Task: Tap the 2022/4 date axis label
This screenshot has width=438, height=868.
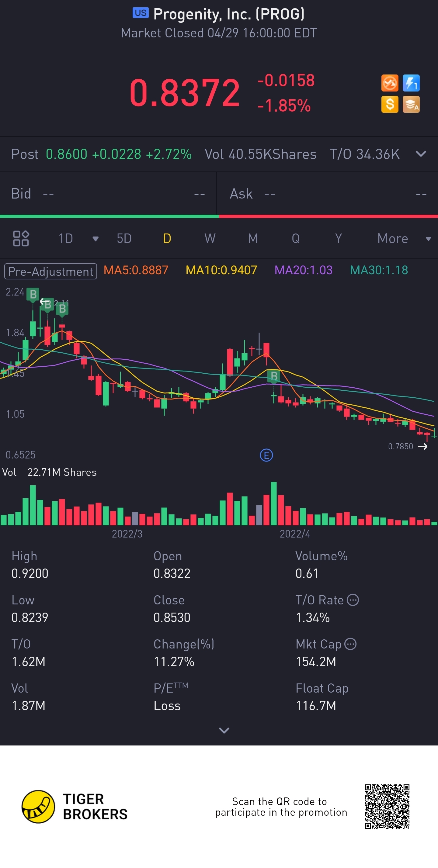Action: (295, 534)
